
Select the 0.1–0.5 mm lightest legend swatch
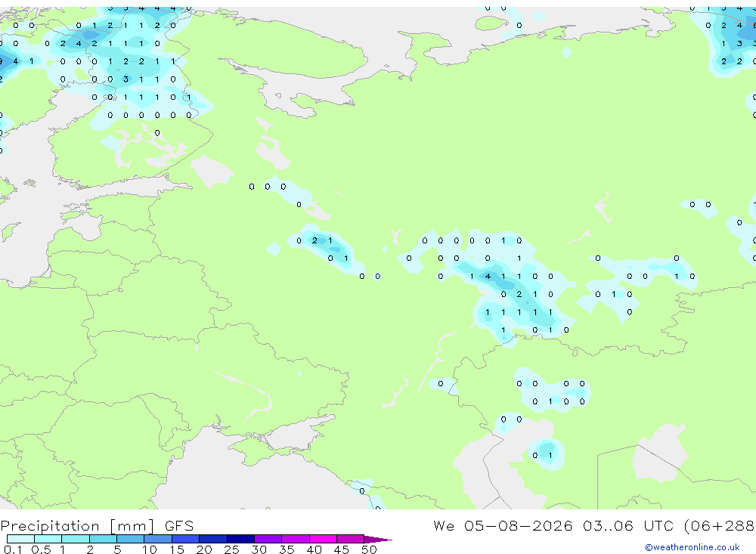[x=20, y=539]
